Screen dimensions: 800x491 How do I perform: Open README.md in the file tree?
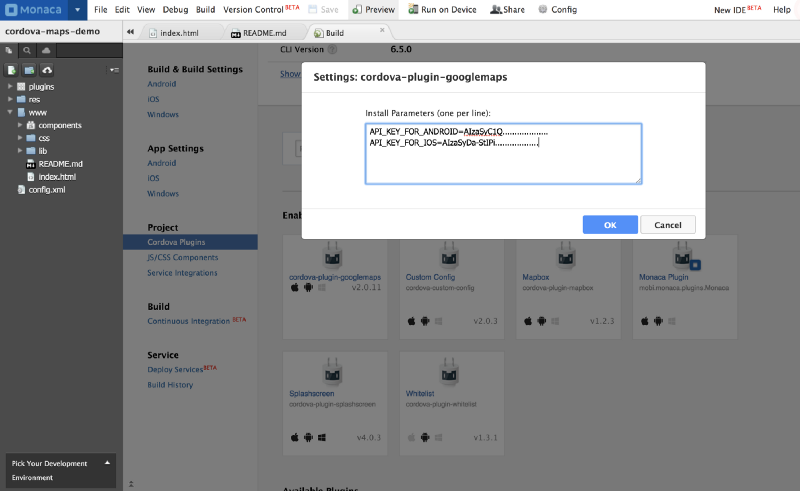point(60,164)
